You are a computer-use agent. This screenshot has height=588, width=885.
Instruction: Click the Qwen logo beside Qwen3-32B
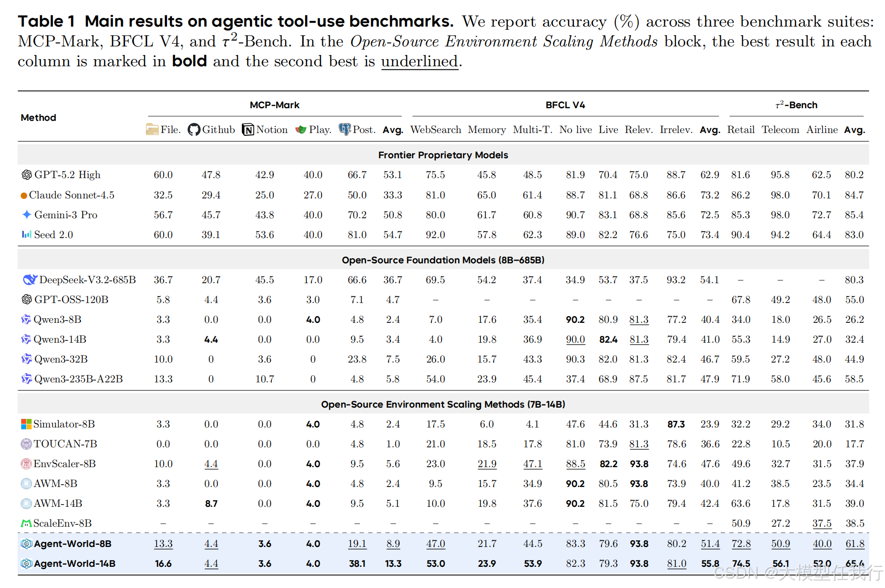coord(27,359)
